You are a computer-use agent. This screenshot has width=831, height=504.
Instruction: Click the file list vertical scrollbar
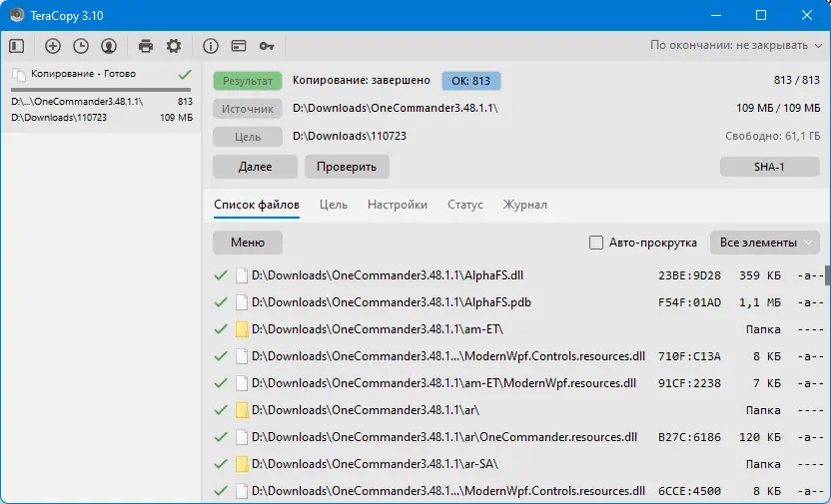point(827,274)
